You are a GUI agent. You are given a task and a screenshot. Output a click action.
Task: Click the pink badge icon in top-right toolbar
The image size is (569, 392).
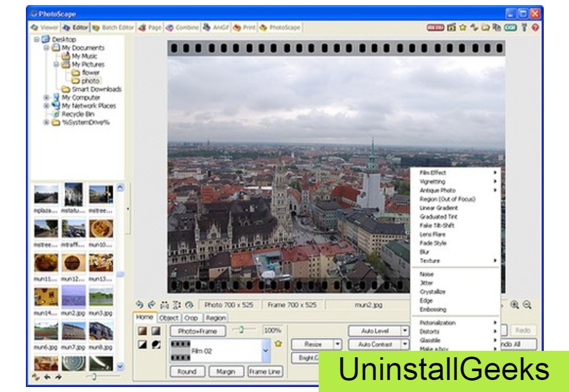(435, 27)
